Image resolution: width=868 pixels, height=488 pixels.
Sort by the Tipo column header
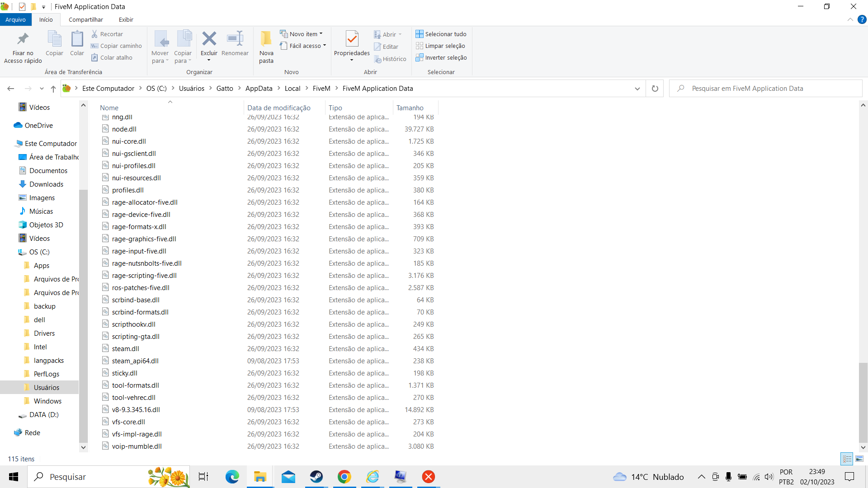pos(359,108)
